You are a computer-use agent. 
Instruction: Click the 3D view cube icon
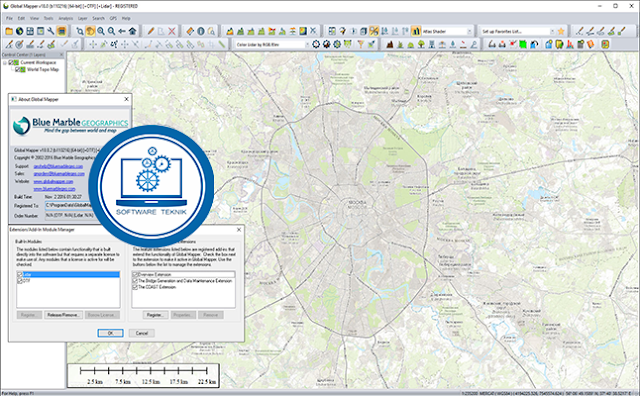point(363,31)
